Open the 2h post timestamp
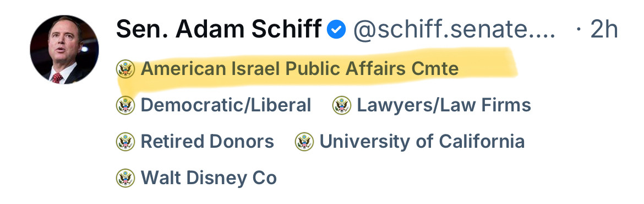 click(x=604, y=30)
